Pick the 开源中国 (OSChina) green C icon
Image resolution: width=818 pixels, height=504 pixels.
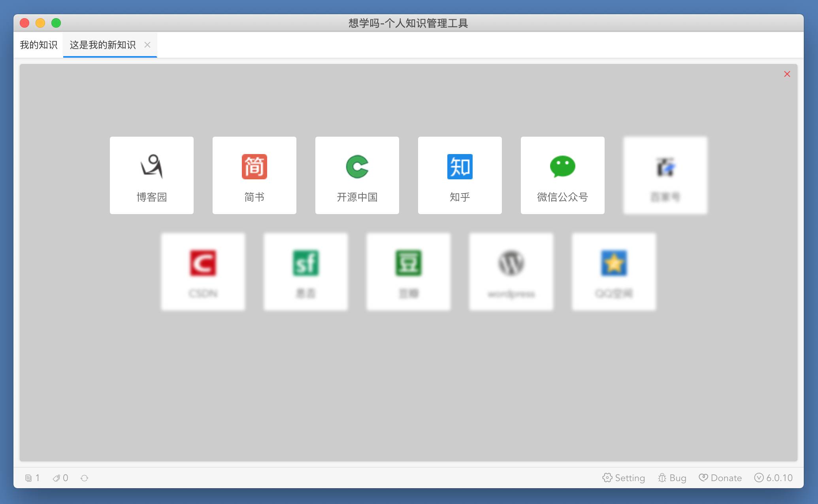pyautogui.click(x=357, y=167)
